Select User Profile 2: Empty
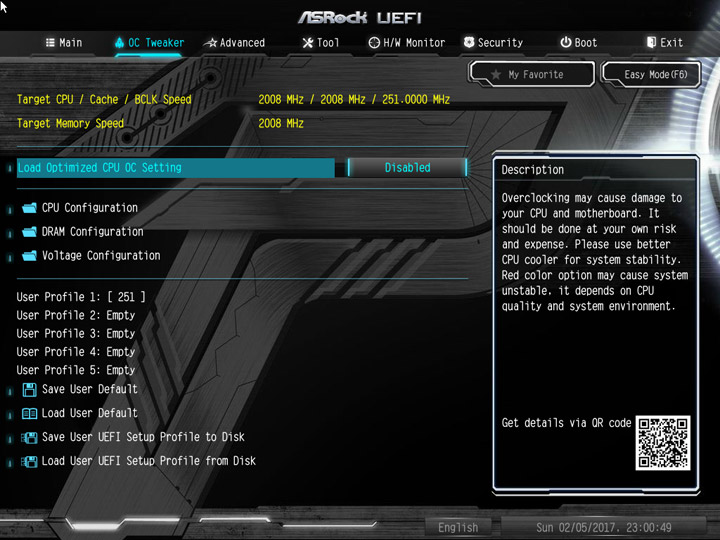 click(x=76, y=315)
